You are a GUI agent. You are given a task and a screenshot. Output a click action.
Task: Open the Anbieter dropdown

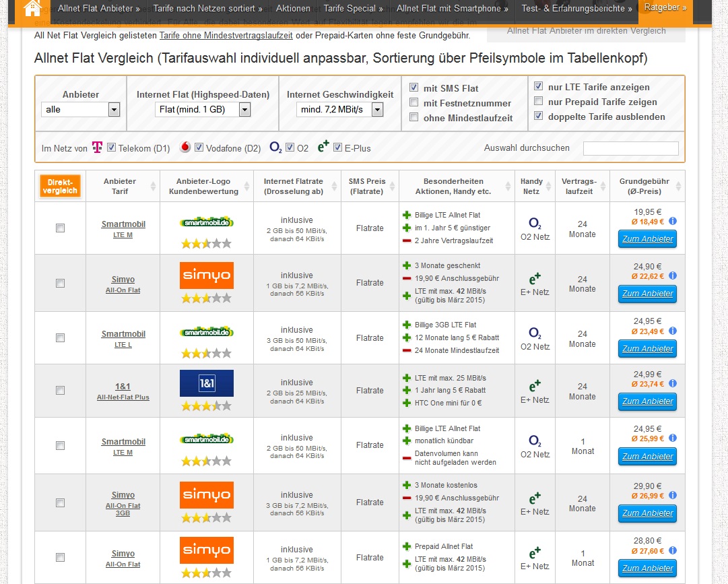tap(81, 110)
